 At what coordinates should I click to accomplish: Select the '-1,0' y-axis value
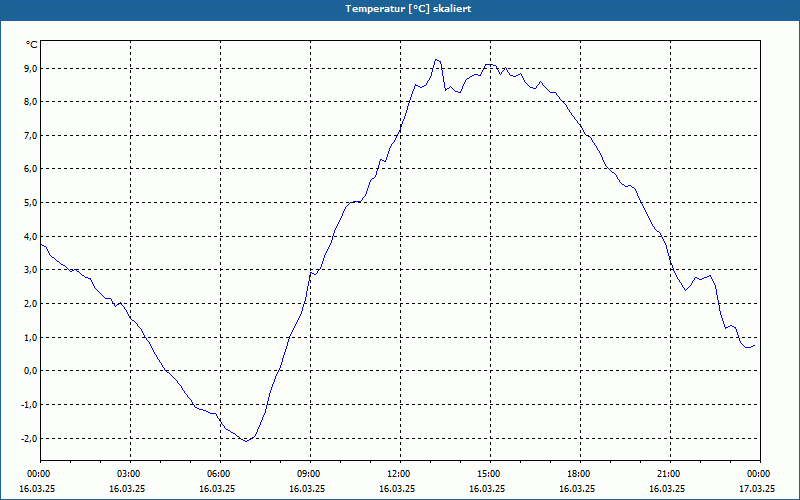28,405
